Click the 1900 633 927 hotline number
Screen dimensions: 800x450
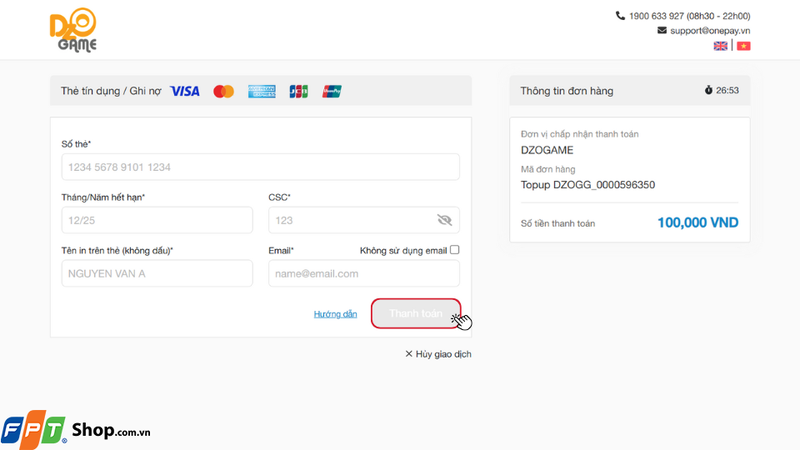[x=656, y=16]
